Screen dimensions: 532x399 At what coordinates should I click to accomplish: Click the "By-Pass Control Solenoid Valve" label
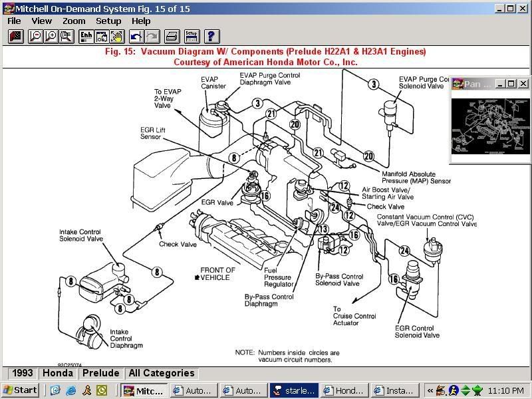[339, 280]
